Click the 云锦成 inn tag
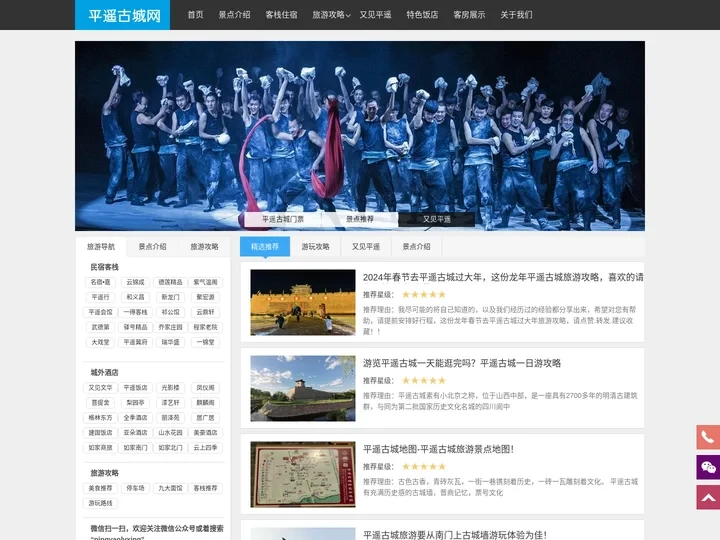720x540 pixels. [x=135, y=282]
